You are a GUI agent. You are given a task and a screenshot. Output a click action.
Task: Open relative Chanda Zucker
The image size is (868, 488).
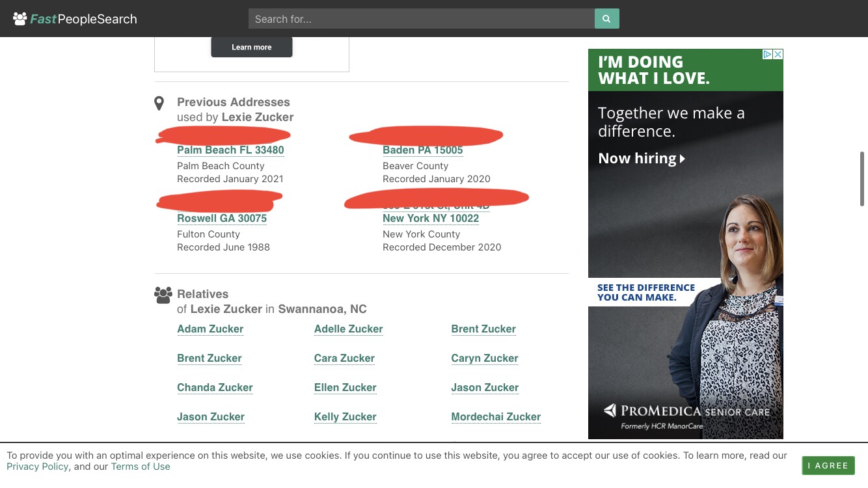tap(215, 388)
